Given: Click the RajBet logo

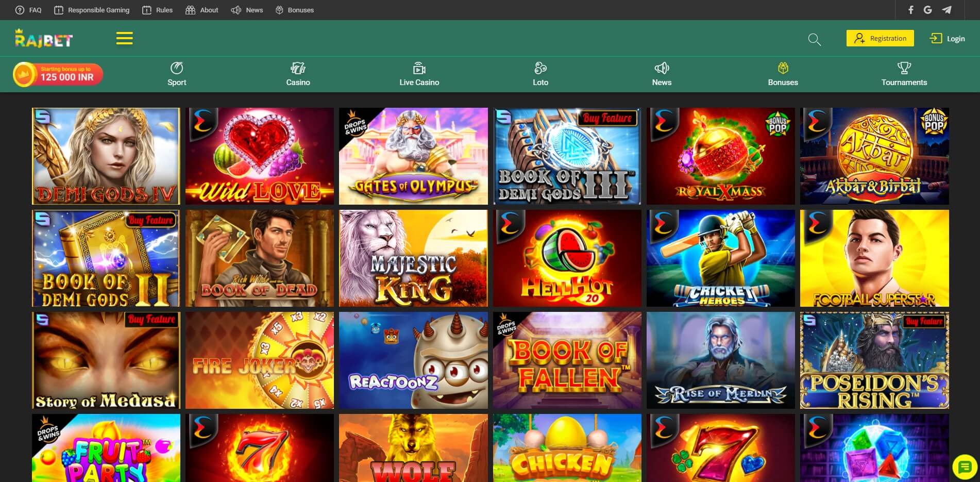Looking at the screenshot, I should pos(44,38).
